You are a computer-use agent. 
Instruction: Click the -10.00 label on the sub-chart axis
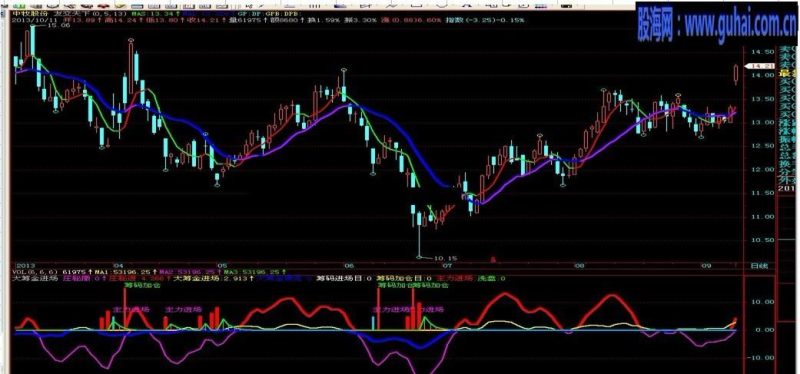tap(762, 358)
